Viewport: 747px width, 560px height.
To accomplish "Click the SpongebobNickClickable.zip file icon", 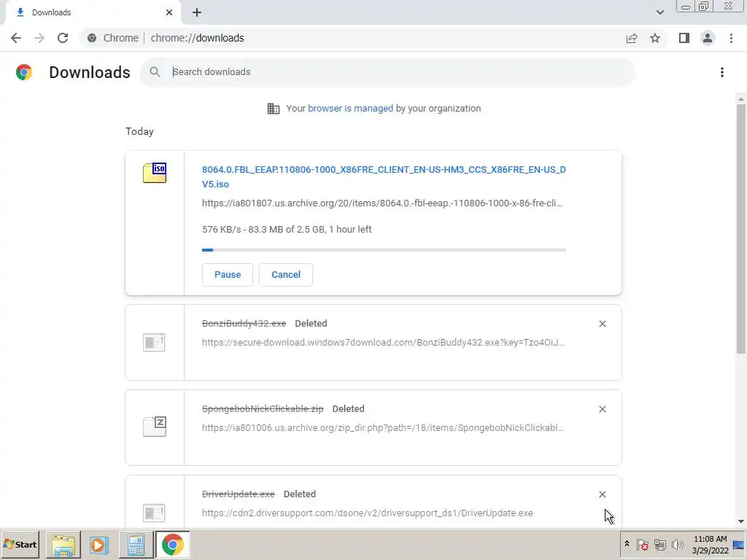I will (x=155, y=427).
